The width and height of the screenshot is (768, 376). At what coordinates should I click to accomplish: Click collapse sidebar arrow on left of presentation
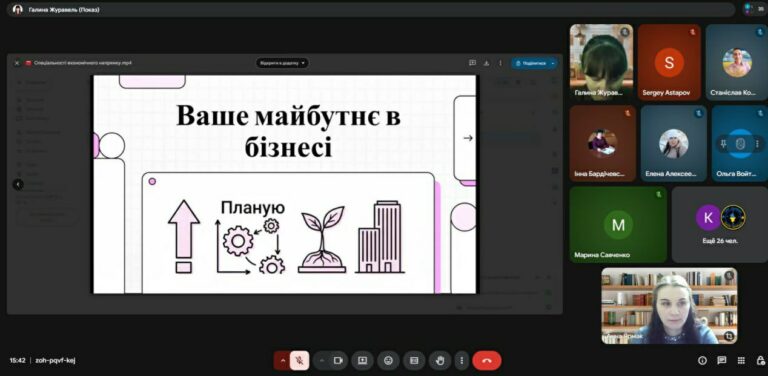coord(18,184)
